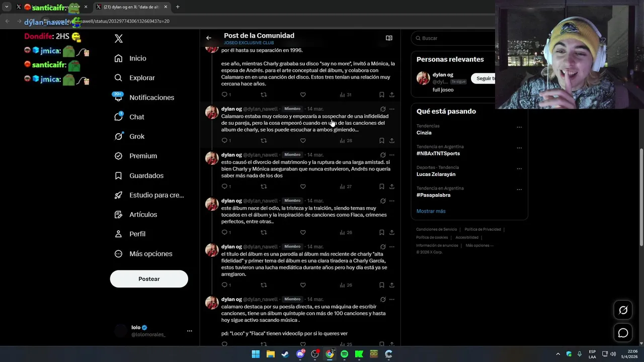Open new browser tab with plus

coord(178,7)
